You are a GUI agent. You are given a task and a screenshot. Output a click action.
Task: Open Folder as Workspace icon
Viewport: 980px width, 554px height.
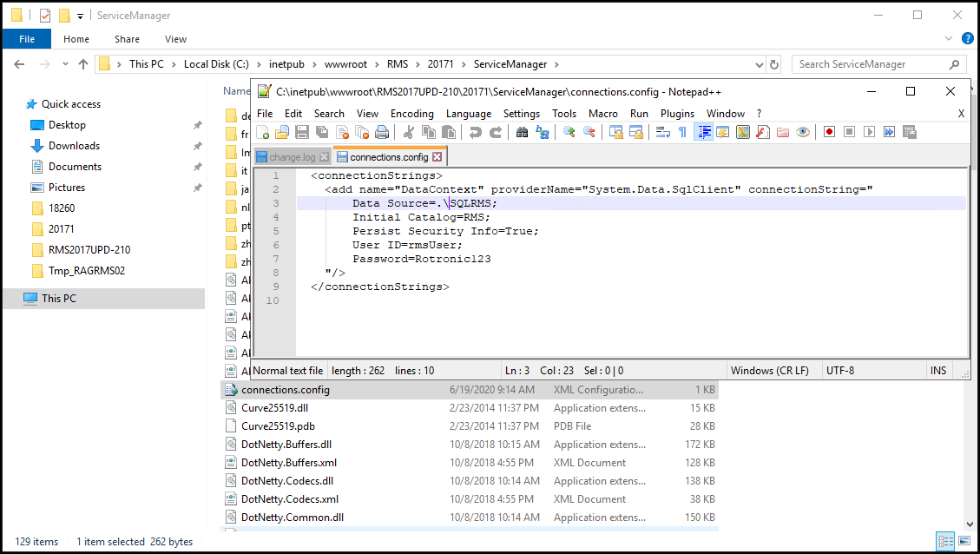[x=783, y=133]
